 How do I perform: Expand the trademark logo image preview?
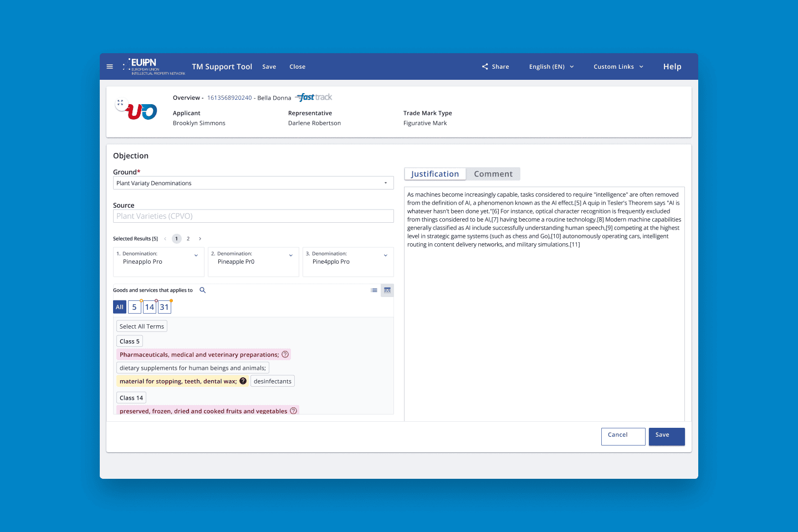120,103
